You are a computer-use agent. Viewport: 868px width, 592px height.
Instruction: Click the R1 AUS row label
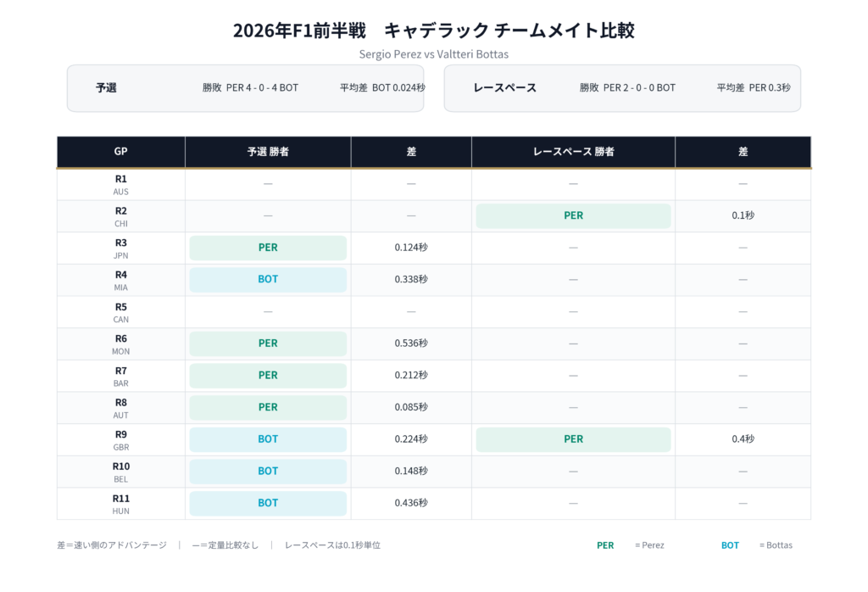[x=120, y=185]
